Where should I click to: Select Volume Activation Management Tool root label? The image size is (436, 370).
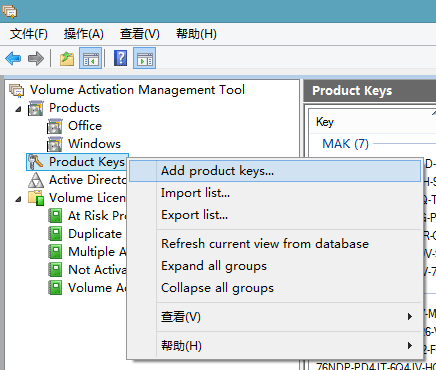click(x=137, y=90)
